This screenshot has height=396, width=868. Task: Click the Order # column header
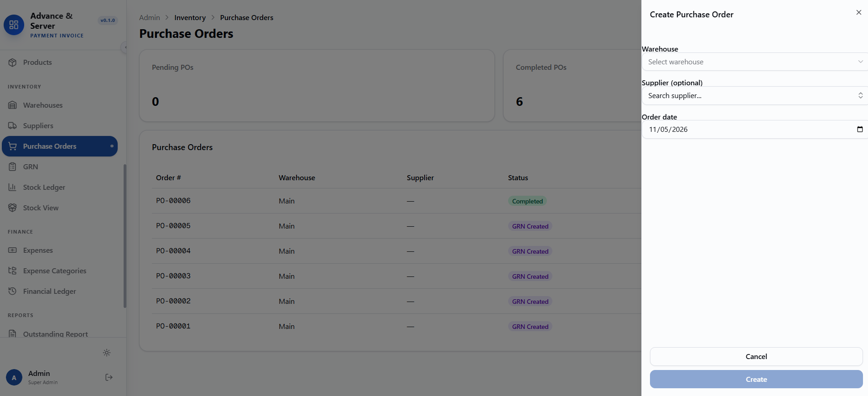[168, 178]
